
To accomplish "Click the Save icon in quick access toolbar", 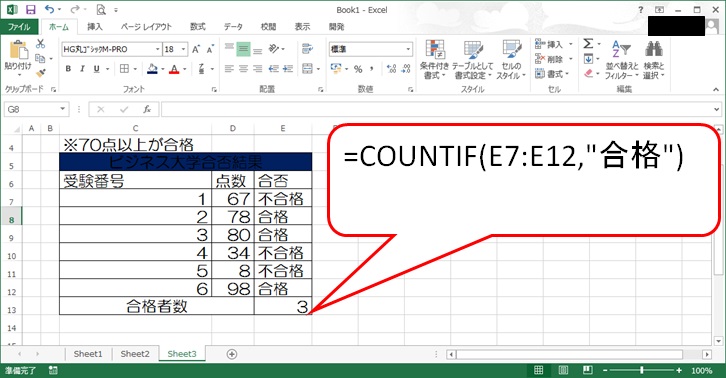I will [x=31, y=9].
